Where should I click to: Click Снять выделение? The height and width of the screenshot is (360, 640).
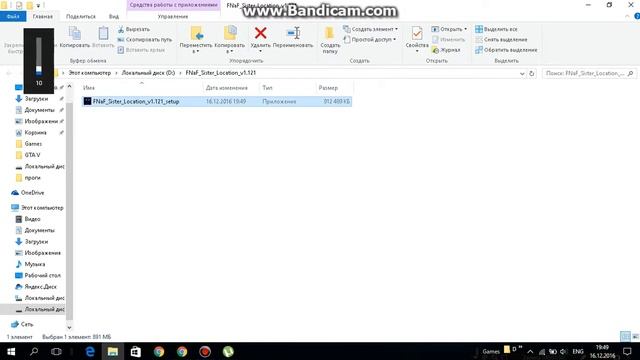pos(501,40)
